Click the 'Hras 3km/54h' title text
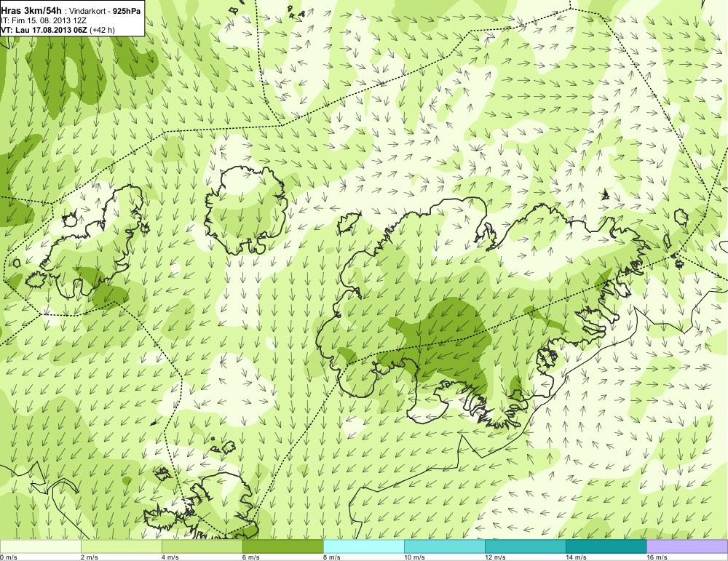This screenshot has height=561, width=728. point(31,10)
